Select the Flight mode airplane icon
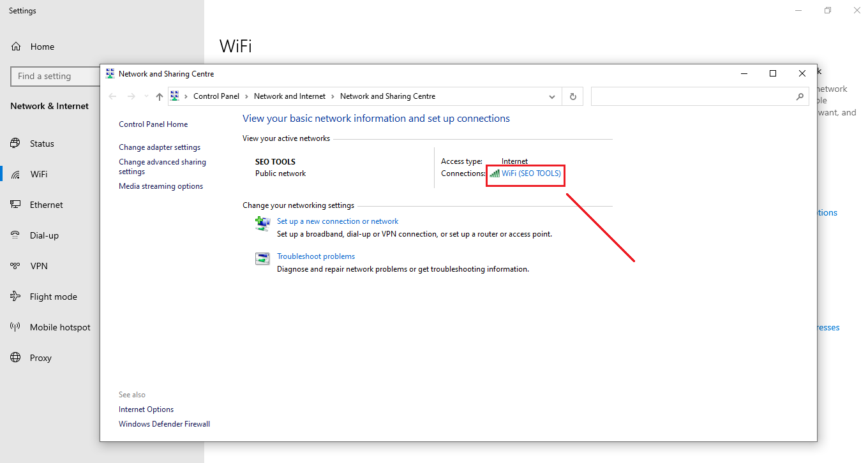Image resolution: width=868 pixels, height=463 pixels. click(x=16, y=297)
